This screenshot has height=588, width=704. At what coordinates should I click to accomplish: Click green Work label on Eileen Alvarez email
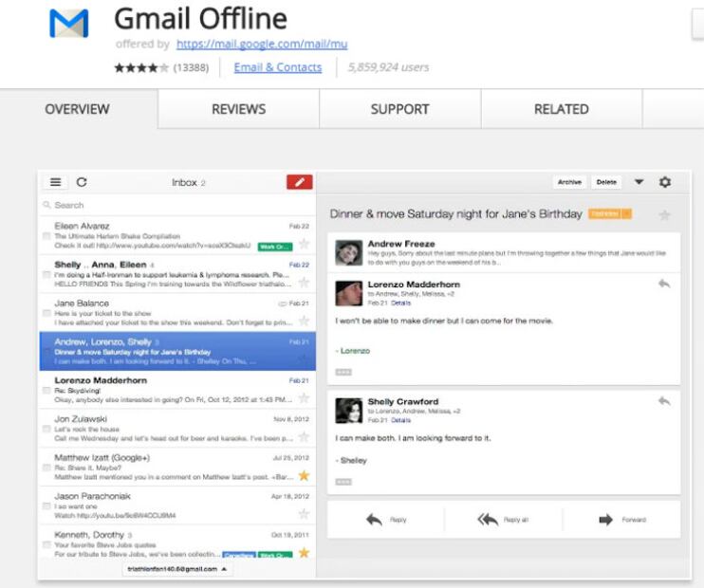pyautogui.click(x=275, y=247)
